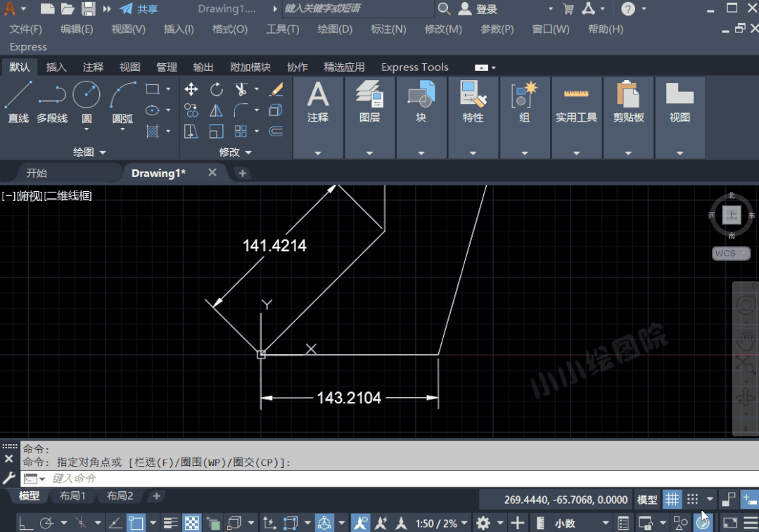
Task: Expand the Modify (修改) panel
Action: (235, 152)
